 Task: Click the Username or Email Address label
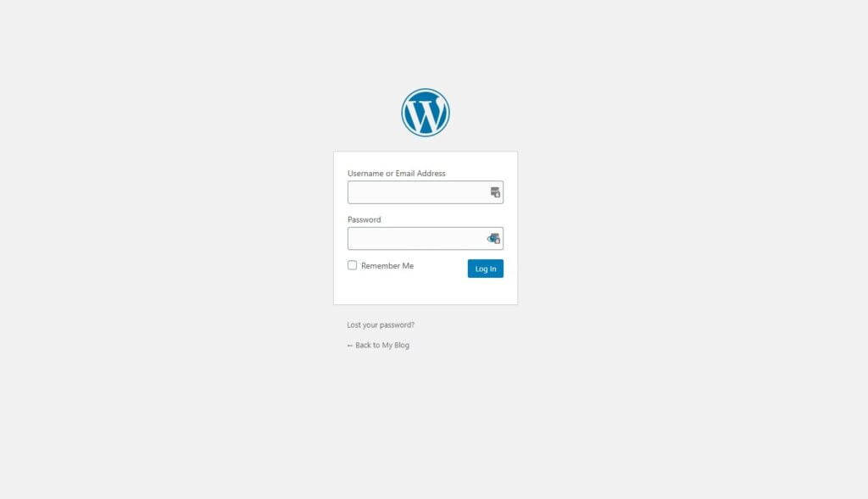pyautogui.click(x=397, y=173)
